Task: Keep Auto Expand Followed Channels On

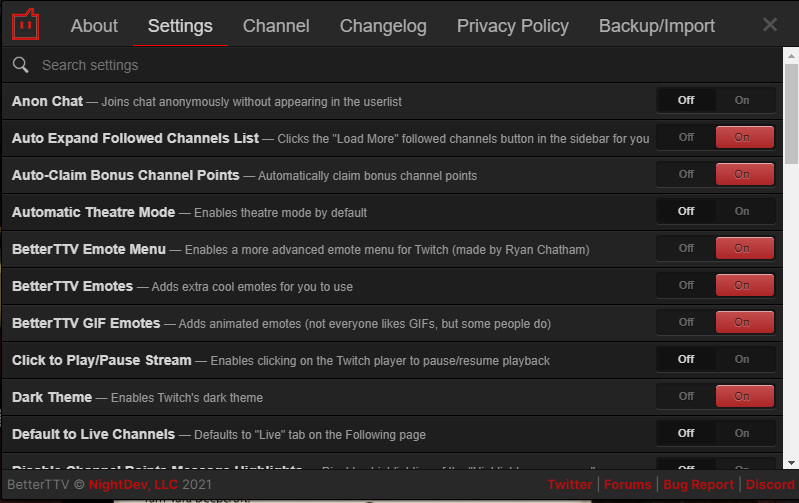Action: [x=744, y=138]
